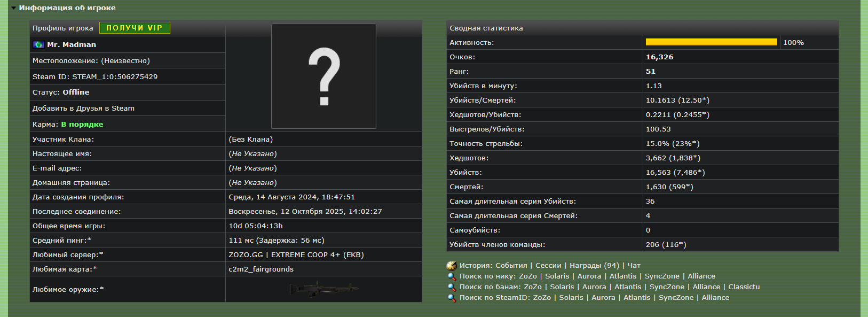Click 'Добавить в Друзья в Steam' link
Screen dimensions: 868x317
[x=83, y=109]
